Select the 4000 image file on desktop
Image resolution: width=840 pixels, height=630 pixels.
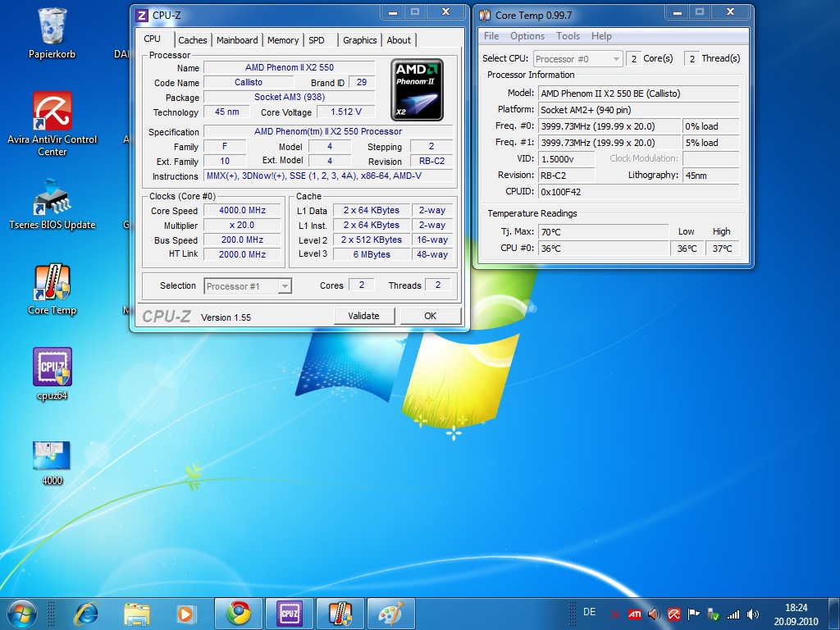pos(52,463)
